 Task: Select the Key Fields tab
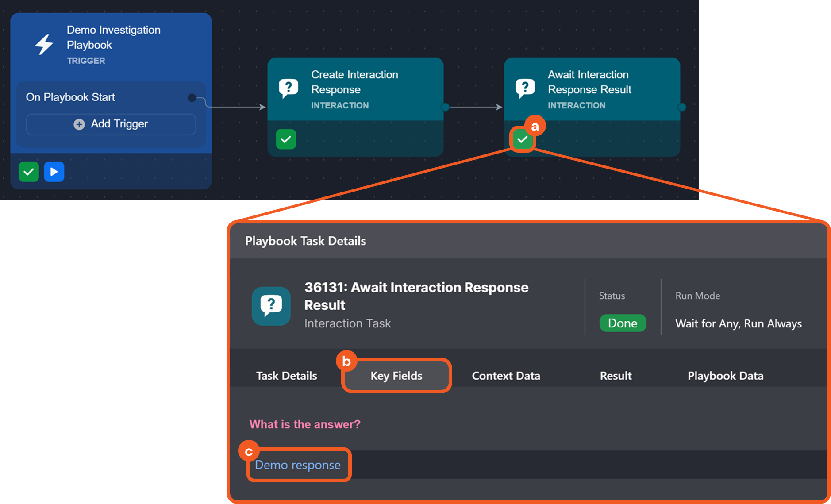(396, 376)
